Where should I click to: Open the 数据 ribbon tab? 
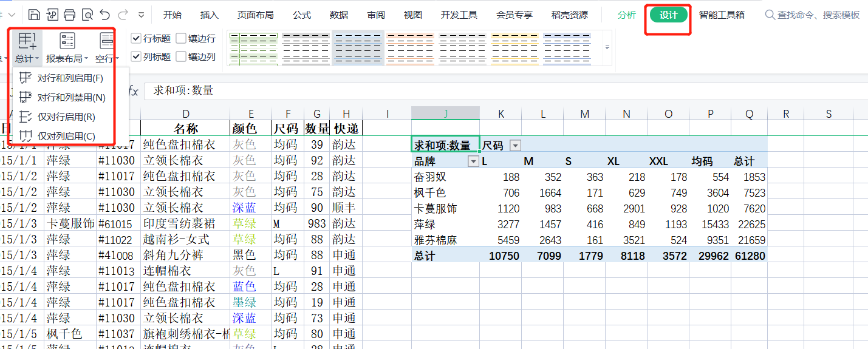tap(339, 15)
